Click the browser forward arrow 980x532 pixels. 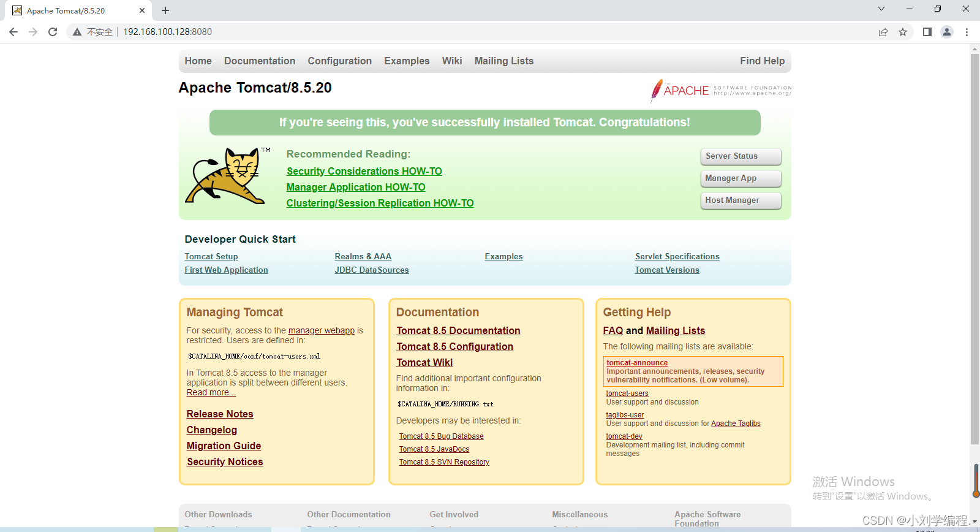tap(33, 32)
